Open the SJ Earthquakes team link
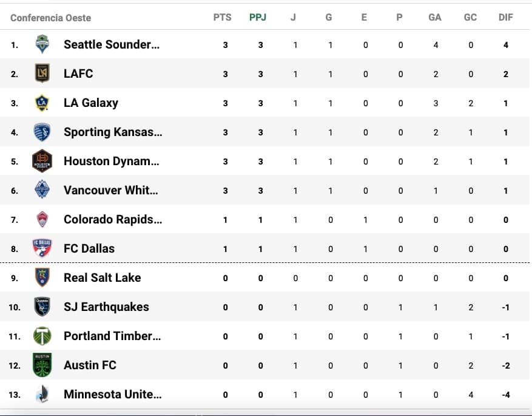The width and height of the screenshot is (532, 416). click(106, 307)
